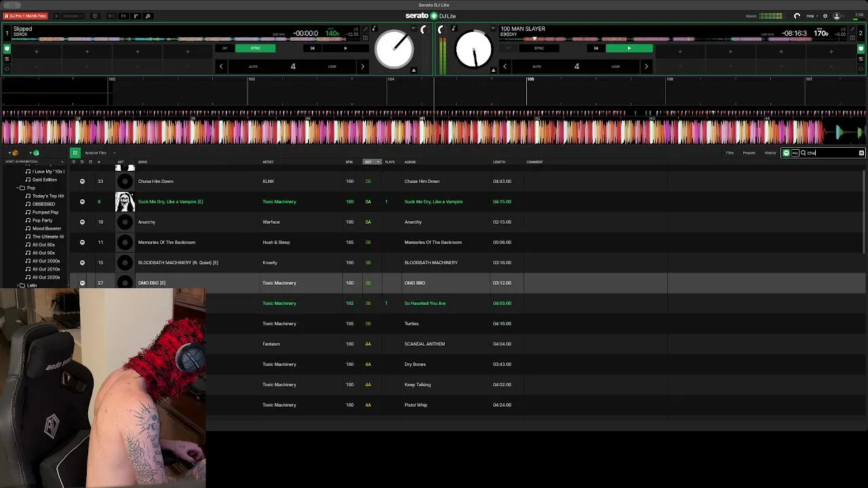Open the Prepare panel tab

click(x=749, y=152)
